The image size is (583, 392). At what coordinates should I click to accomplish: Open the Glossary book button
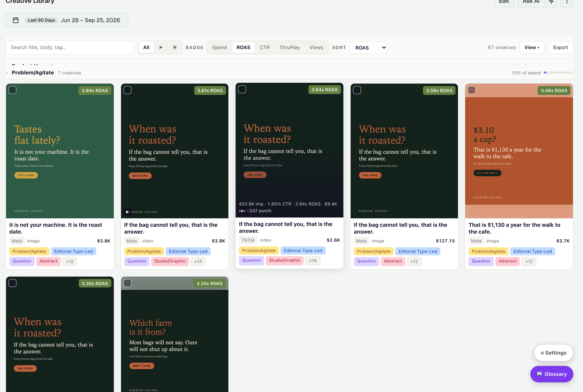pos(552,374)
